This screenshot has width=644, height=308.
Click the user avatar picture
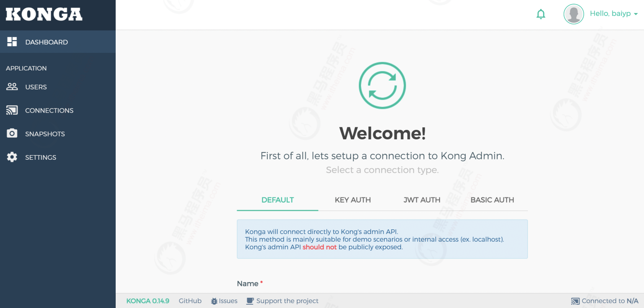tap(574, 14)
